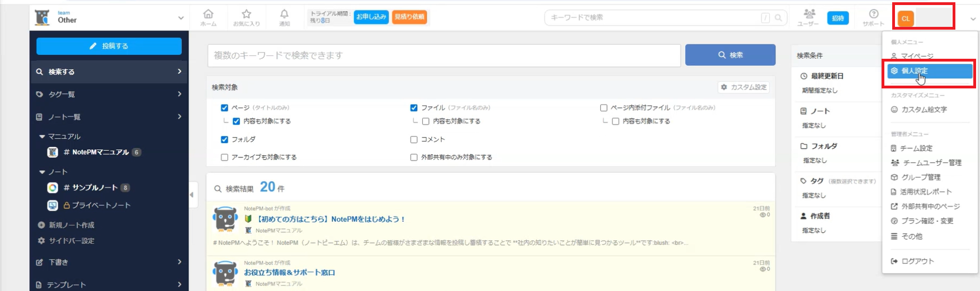Screen dimensions: 980x291
Task: Click the キーワードで検索 top search field
Action: tap(666, 18)
